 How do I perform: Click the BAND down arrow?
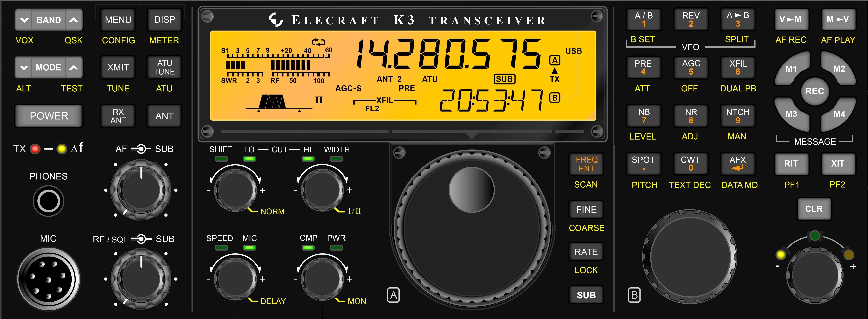coord(24,20)
